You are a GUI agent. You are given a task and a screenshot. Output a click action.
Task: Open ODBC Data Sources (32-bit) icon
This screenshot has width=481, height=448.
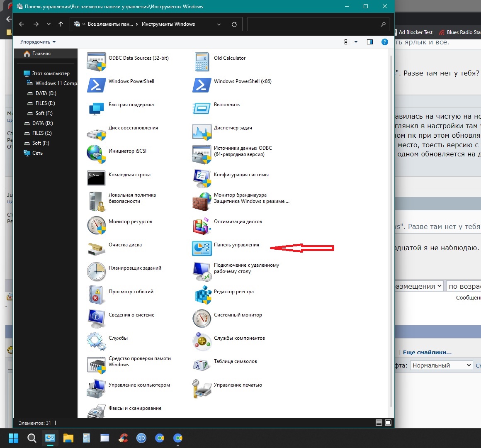tap(96, 62)
